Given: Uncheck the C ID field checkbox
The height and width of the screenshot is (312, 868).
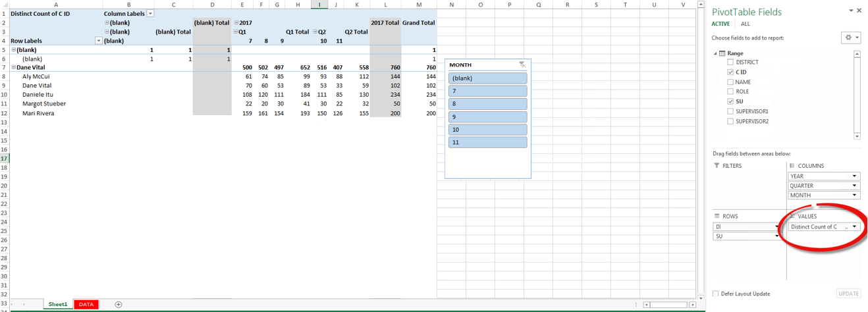Looking at the screenshot, I should coord(730,72).
